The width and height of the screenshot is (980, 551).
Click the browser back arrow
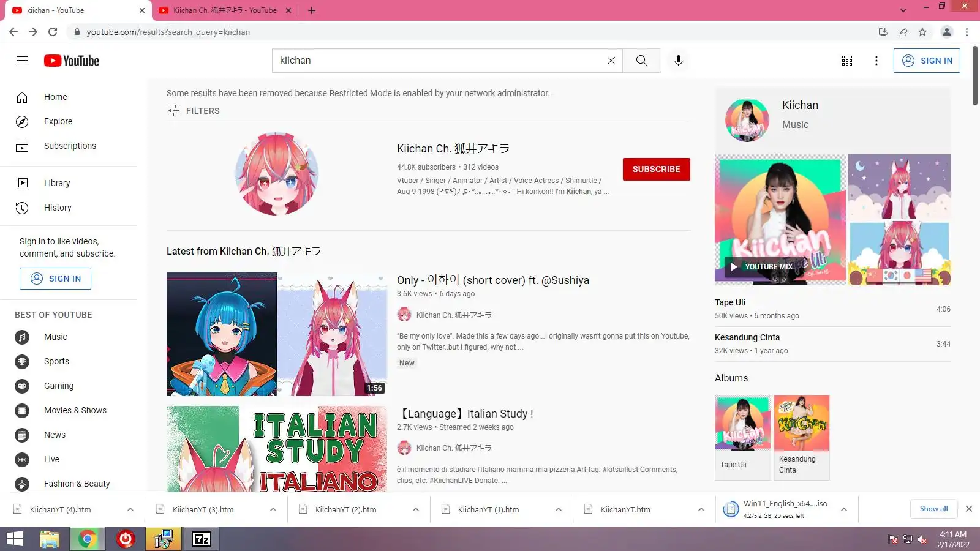[13, 32]
